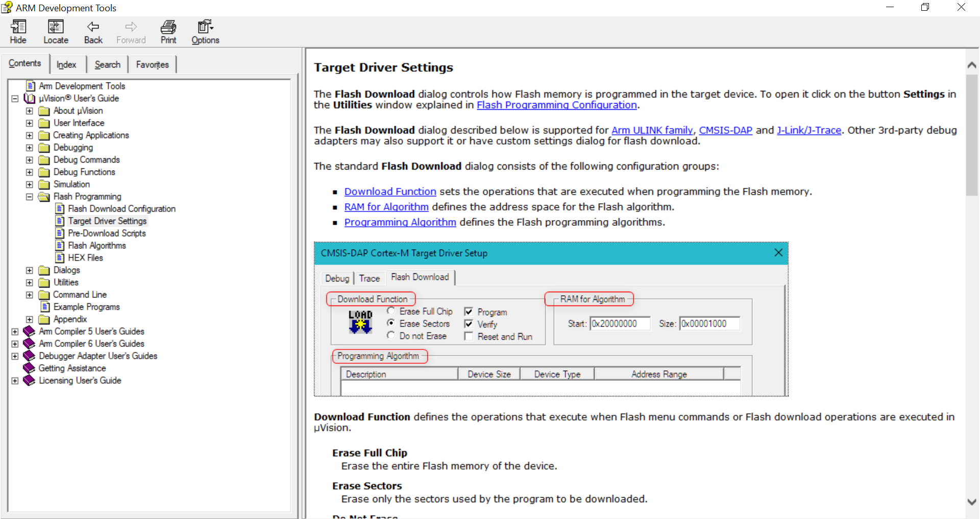
Task: Click the down scroll arrow on the scrollbar
Action: [972, 501]
